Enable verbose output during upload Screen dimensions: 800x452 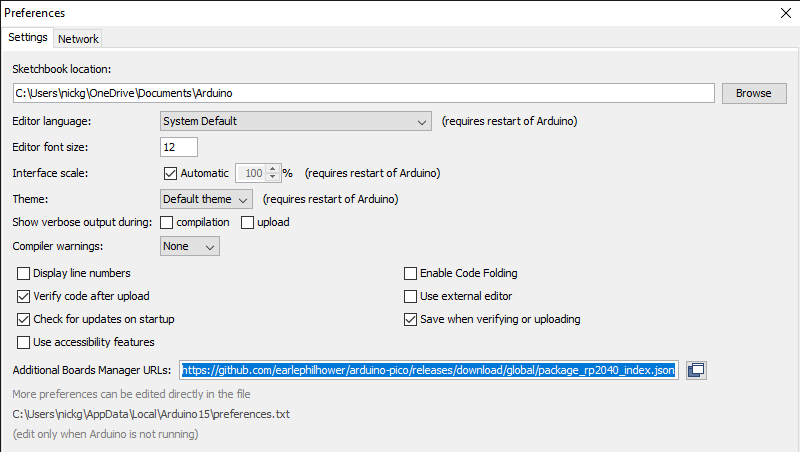(247, 222)
